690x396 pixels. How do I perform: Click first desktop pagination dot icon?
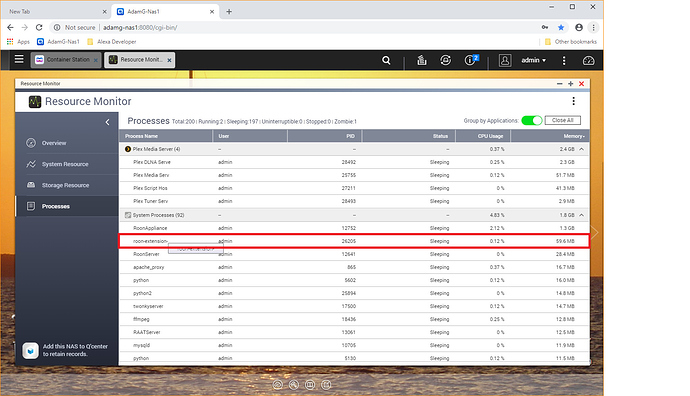(278, 385)
